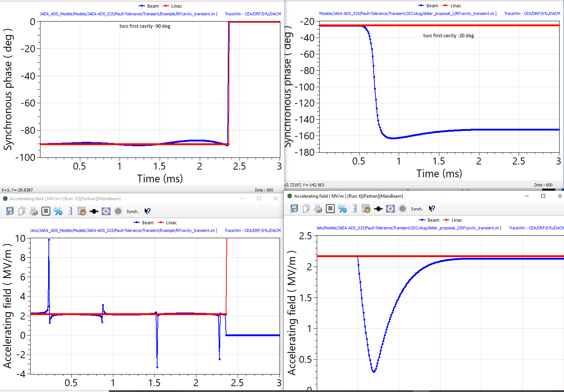Open text data list icon in Run 6 window

[x=330, y=209]
